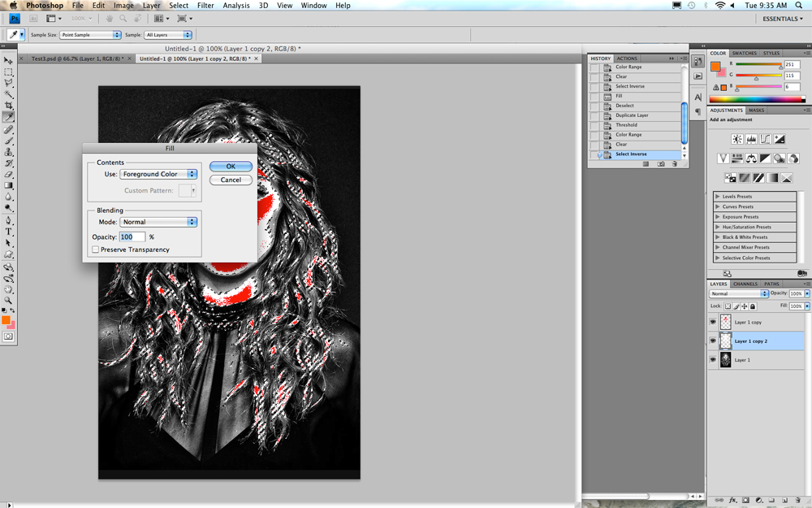Choose the Polygonal Lasso tool
The height and width of the screenshot is (508, 812).
8,83
